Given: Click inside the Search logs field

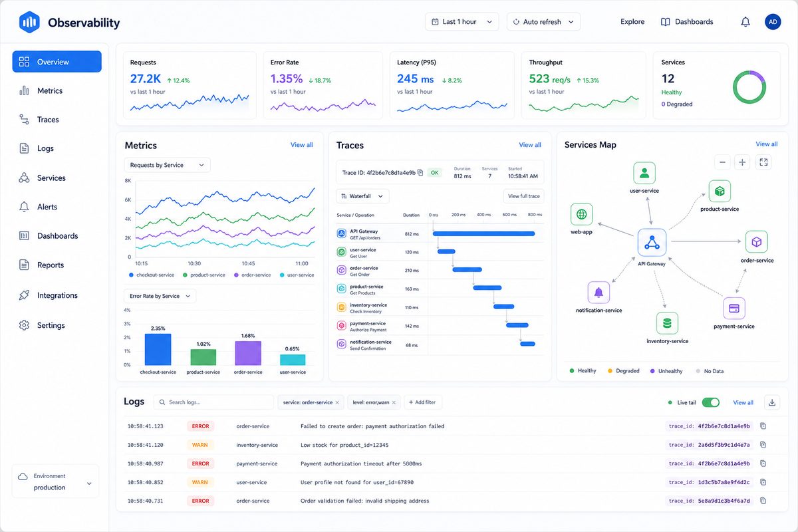Looking at the screenshot, I should pyautogui.click(x=213, y=402).
